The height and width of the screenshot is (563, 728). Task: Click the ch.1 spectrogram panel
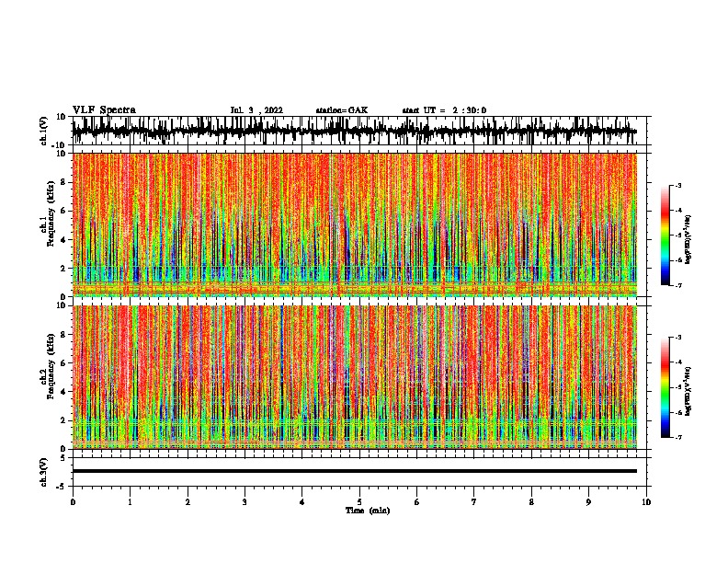(354, 224)
